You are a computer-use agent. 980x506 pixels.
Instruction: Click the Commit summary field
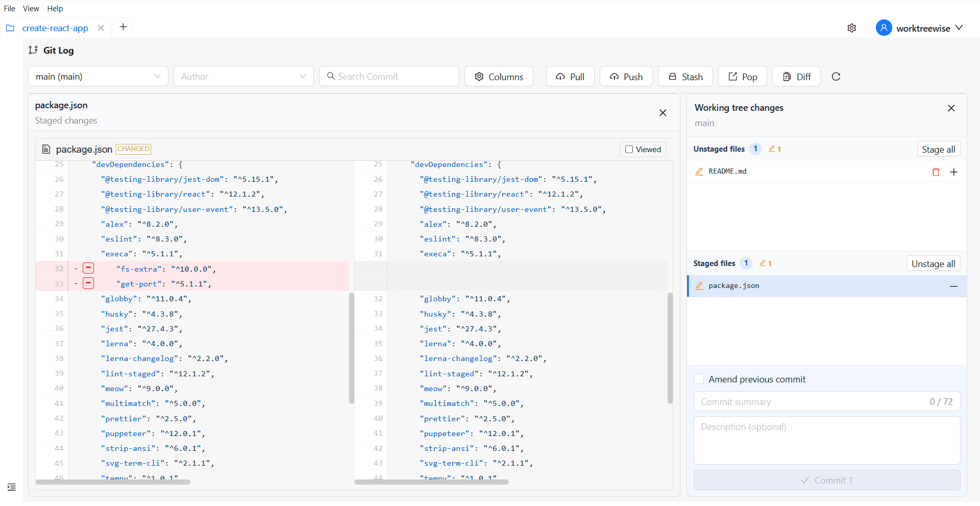(827, 401)
